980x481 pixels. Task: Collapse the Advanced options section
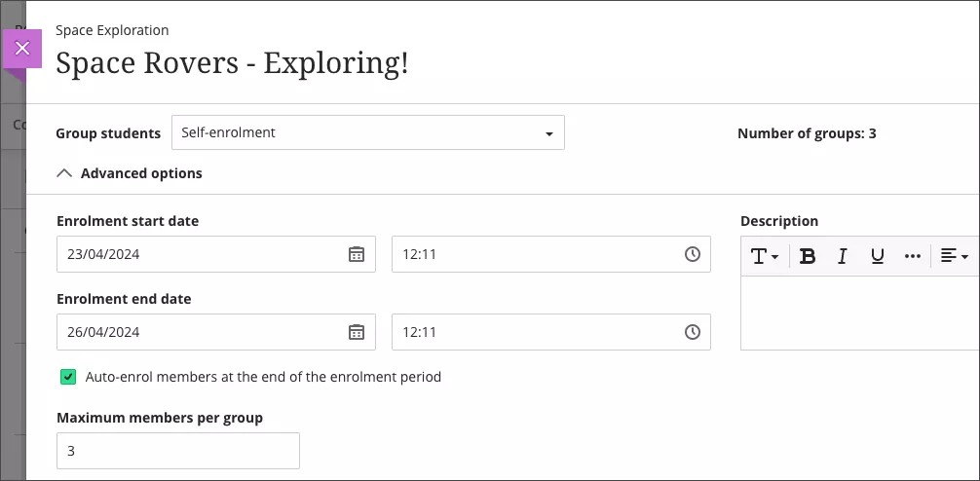[x=130, y=173]
